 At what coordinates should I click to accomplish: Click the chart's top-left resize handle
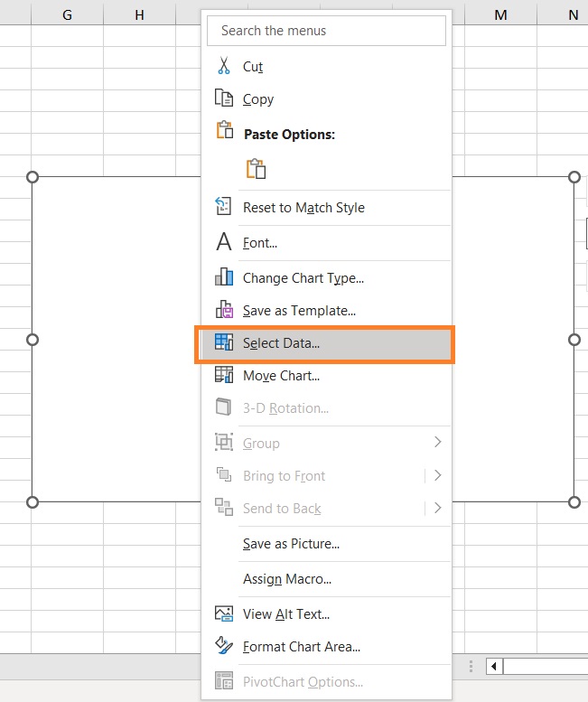[33, 177]
